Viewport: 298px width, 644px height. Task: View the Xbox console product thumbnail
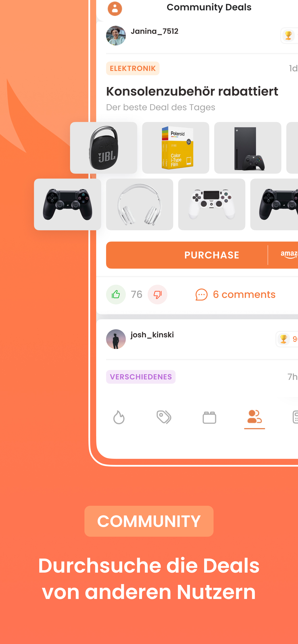click(248, 148)
